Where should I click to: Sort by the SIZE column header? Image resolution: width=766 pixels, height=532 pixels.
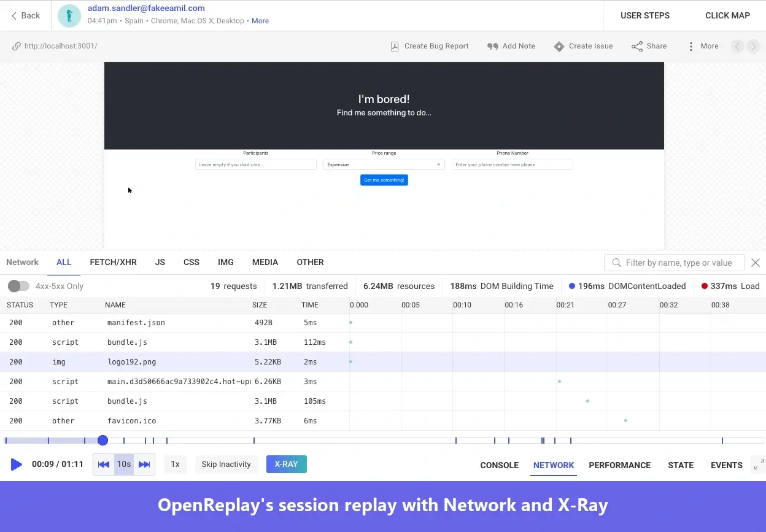pos(260,305)
